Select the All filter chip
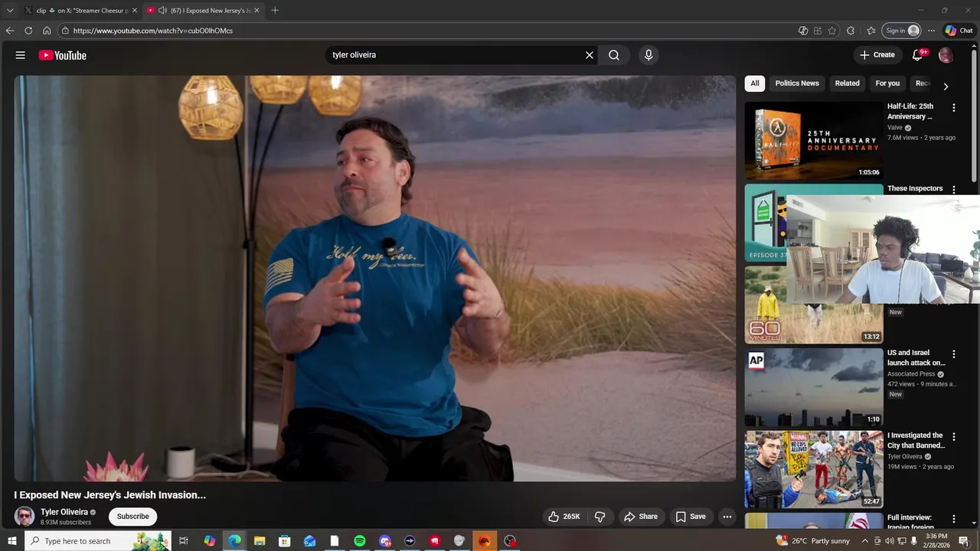980x551 pixels. coord(755,83)
